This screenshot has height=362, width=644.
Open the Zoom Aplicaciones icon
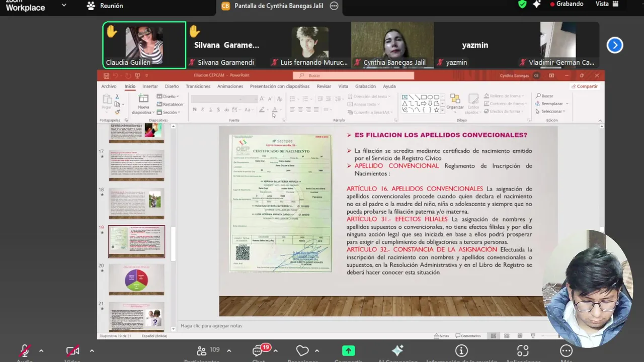[523, 350]
